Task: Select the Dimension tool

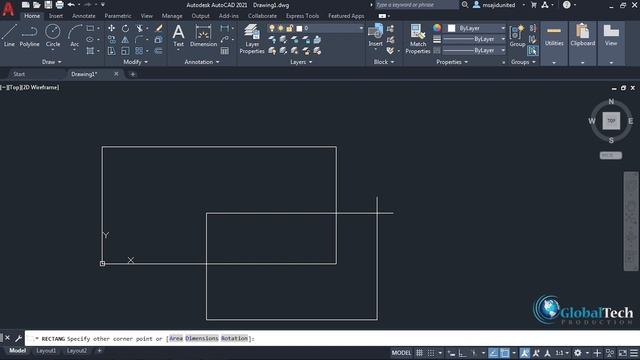Action: coord(203,35)
